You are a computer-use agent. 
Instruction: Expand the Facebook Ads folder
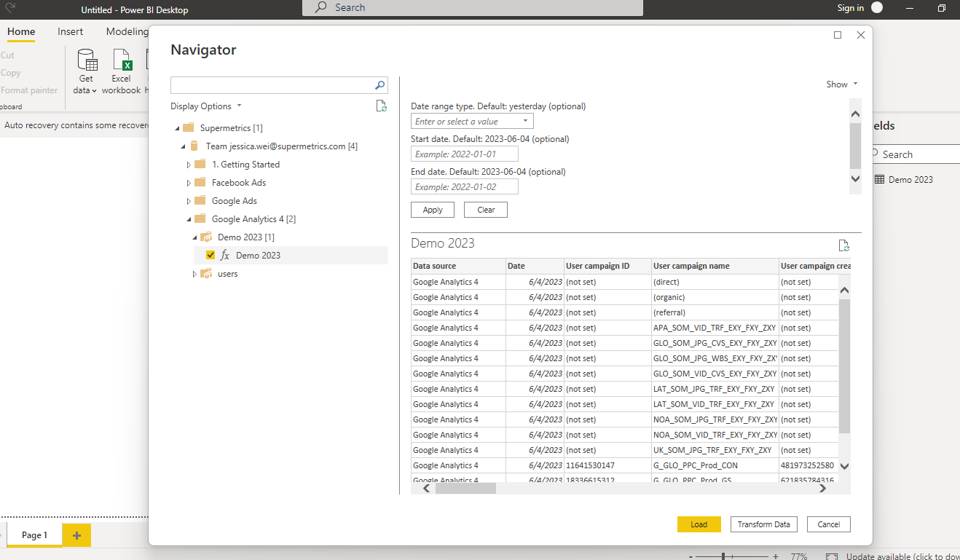189,183
